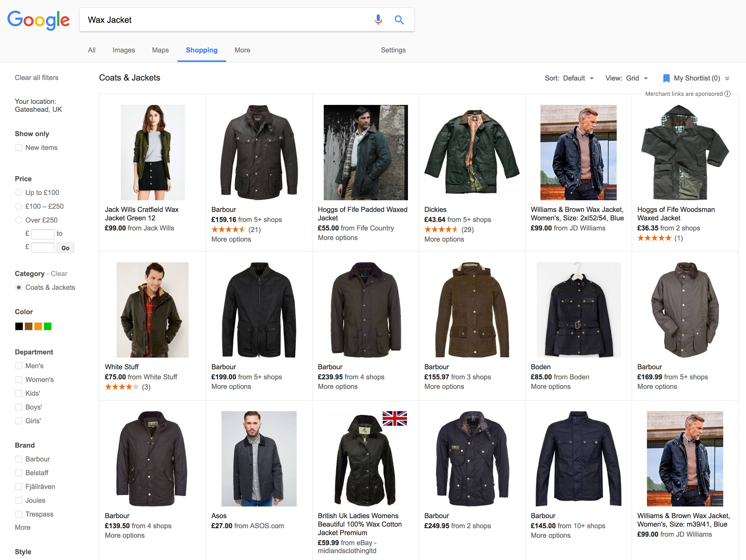Switch to the Maps tab
Image resolution: width=746 pixels, height=560 pixels.
[x=161, y=50]
